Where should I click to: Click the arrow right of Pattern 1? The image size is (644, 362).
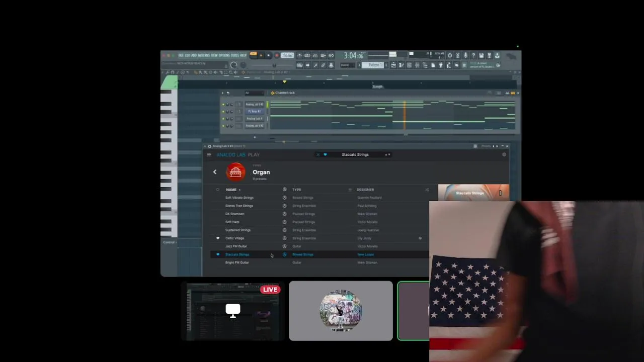(386, 65)
